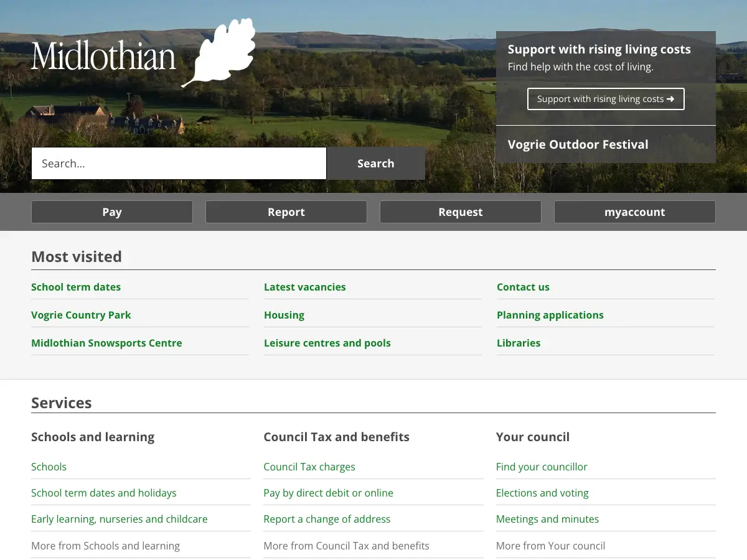Open Pay by direct debit or online
Image resolution: width=747 pixels, height=560 pixels.
point(328,493)
